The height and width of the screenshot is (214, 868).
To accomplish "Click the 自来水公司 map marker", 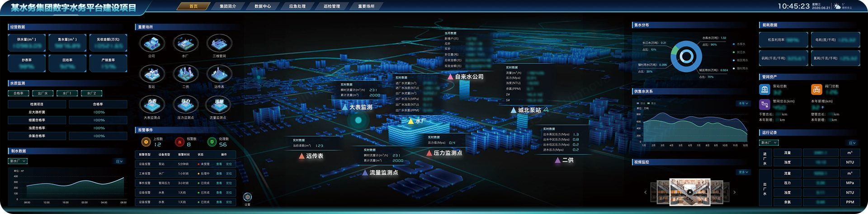I will tap(466, 77).
